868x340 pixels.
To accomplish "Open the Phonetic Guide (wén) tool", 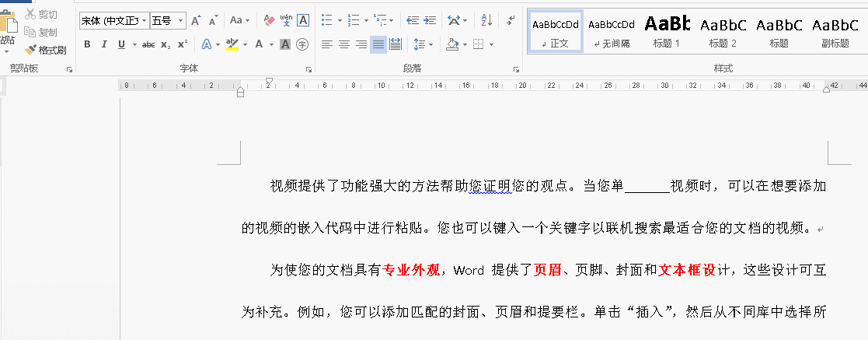I will tap(286, 20).
